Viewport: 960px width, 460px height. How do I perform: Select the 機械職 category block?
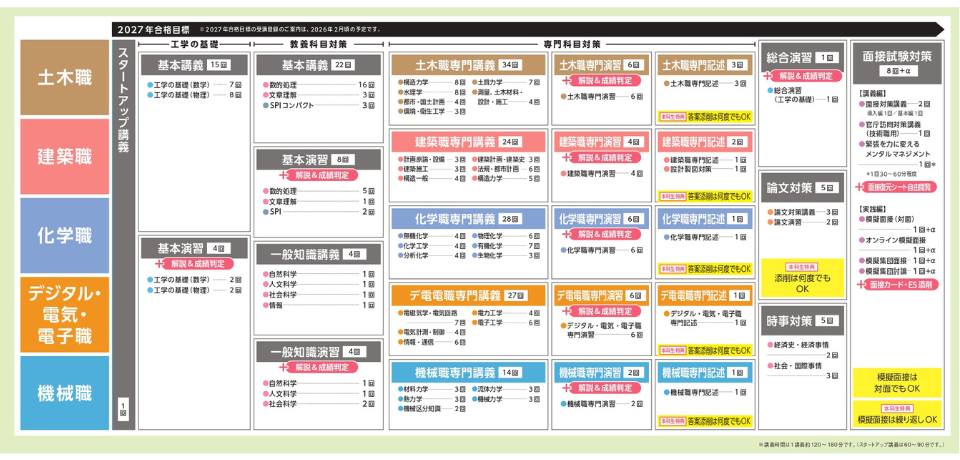point(64,392)
